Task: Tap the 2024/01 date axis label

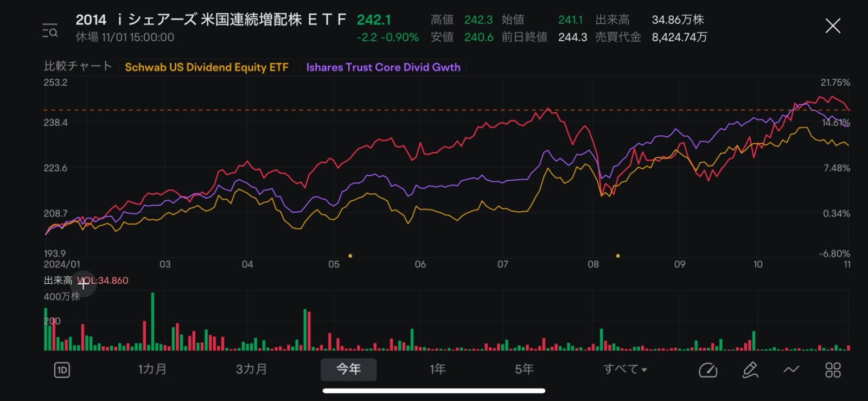Action: pyautogui.click(x=62, y=264)
